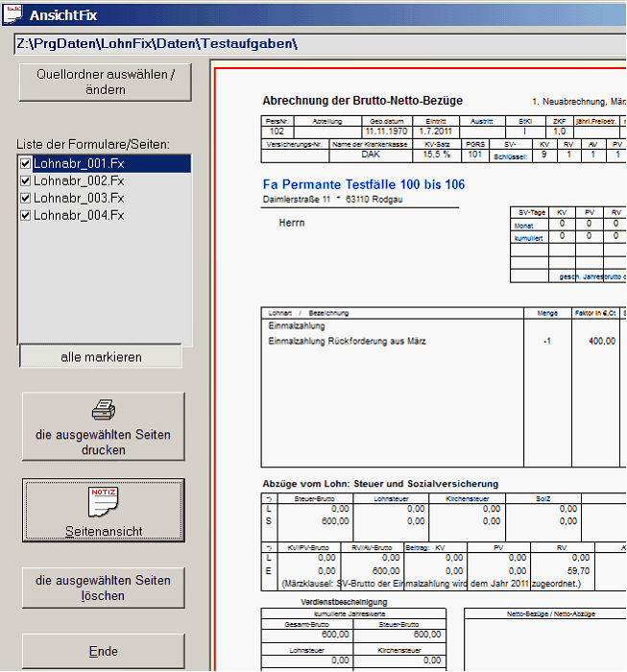Click the Eintritt date 1.7.2011
The height and width of the screenshot is (672, 627).
tap(435, 132)
